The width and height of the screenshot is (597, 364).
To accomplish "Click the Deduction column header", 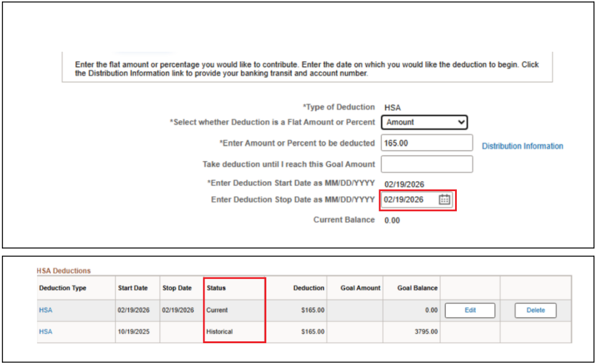I will pyautogui.click(x=309, y=288).
